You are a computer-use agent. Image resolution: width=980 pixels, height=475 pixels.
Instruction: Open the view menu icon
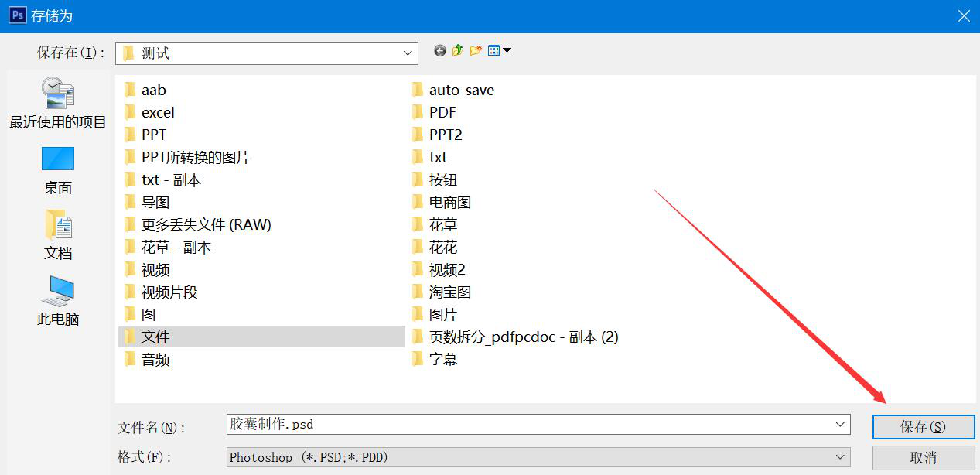point(499,51)
